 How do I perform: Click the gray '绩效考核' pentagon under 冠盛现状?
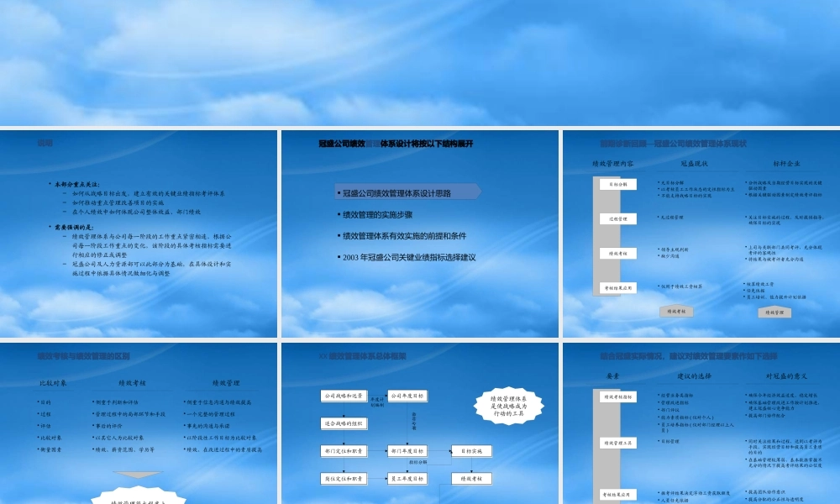pyautogui.click(x=676, y=311)
